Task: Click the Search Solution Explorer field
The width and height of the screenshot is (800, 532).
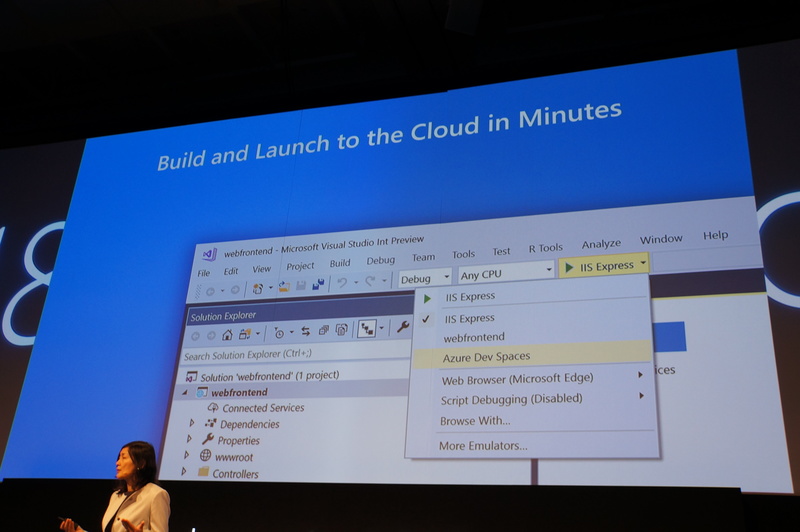Action: (x=295, y=353)
